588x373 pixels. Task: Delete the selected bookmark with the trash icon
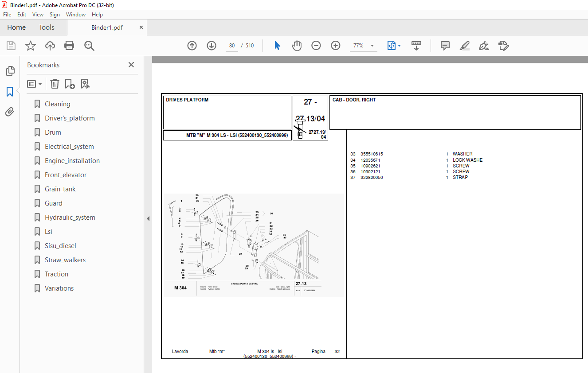point(55,84)
